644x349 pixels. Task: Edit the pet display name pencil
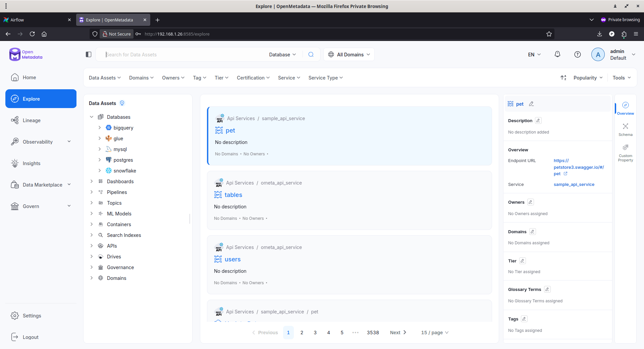pyautogui.click(x=531, y=104)
